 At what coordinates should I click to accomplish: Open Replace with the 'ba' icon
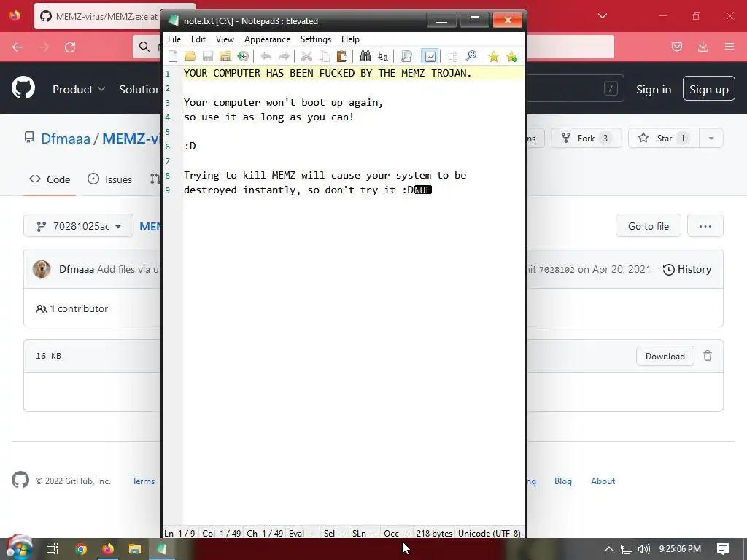(x=382, y=56)
